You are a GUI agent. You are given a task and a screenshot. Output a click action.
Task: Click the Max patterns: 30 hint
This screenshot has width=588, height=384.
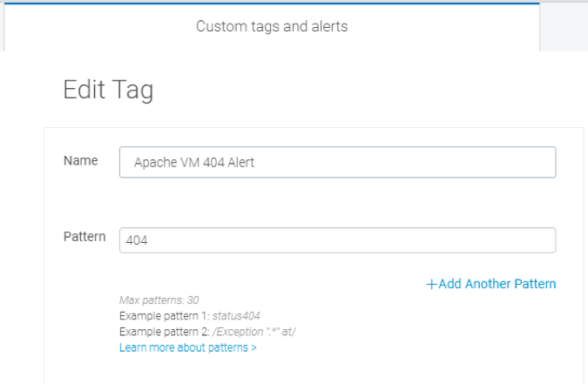[x=159, y=300]
